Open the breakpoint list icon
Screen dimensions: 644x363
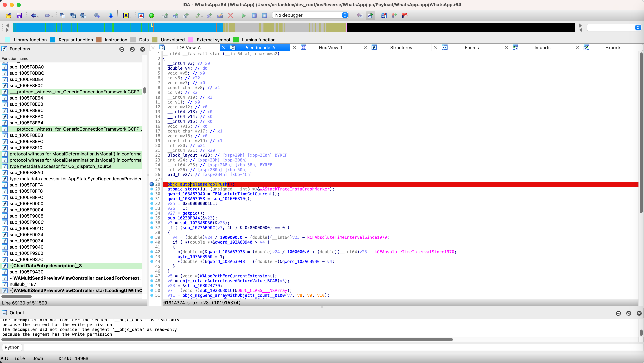(384, 16)
